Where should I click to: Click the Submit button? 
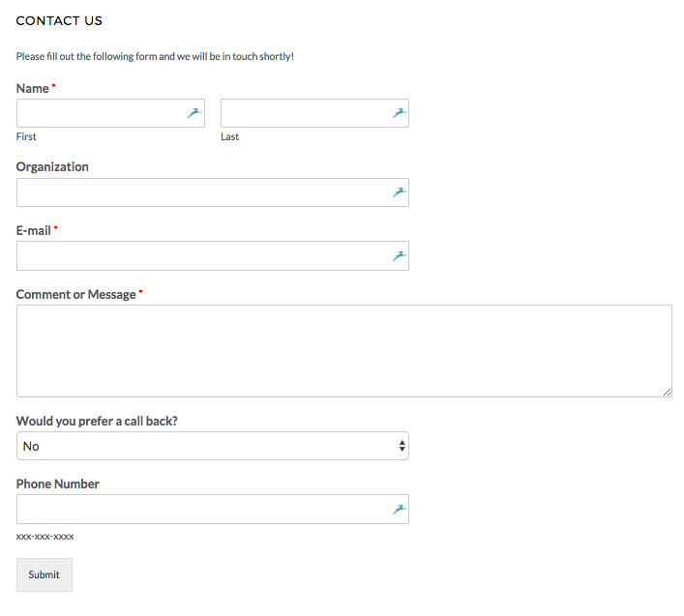click(x=45, y=574)
